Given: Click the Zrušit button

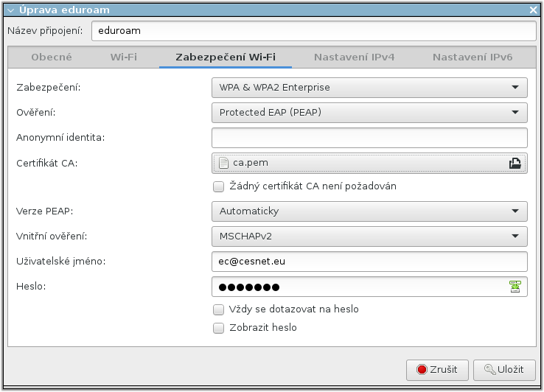Looking at the screenshot, I should (437, 370).
